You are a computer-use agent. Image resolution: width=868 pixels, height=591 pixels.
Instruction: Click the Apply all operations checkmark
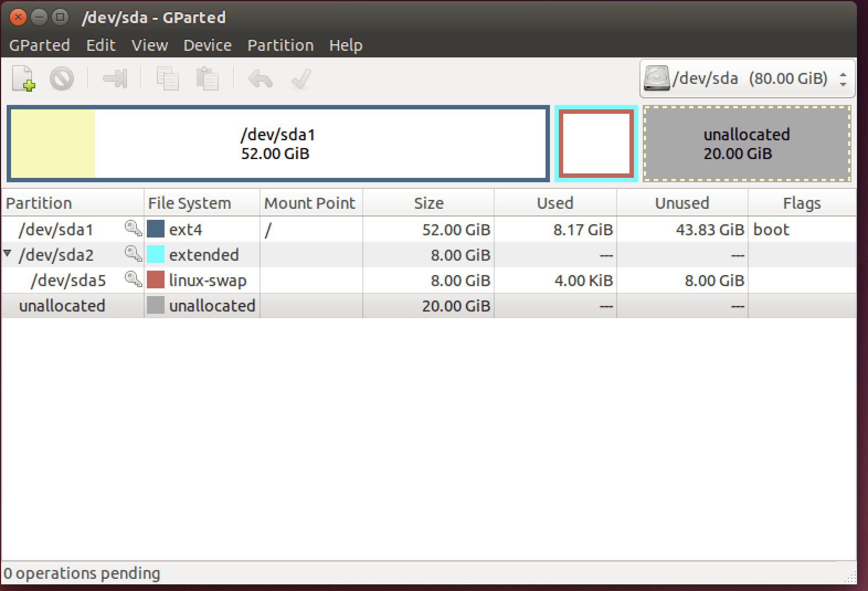coord(301,78)
